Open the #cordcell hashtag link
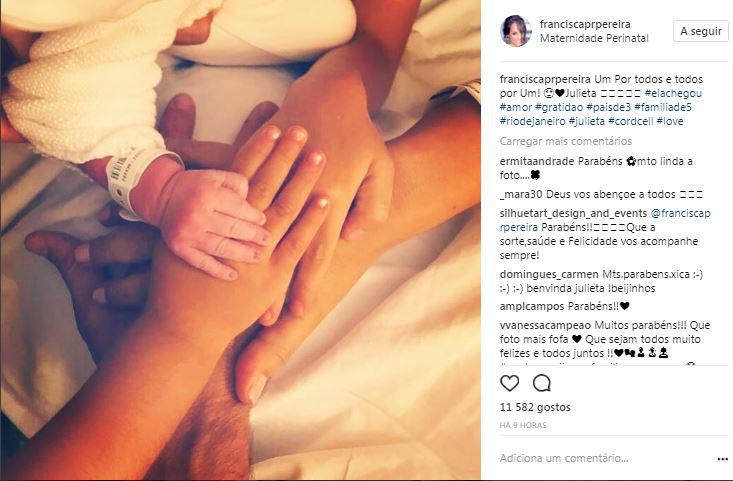The image size is (733, 481). pyautogui.click(x=631, y=121)
